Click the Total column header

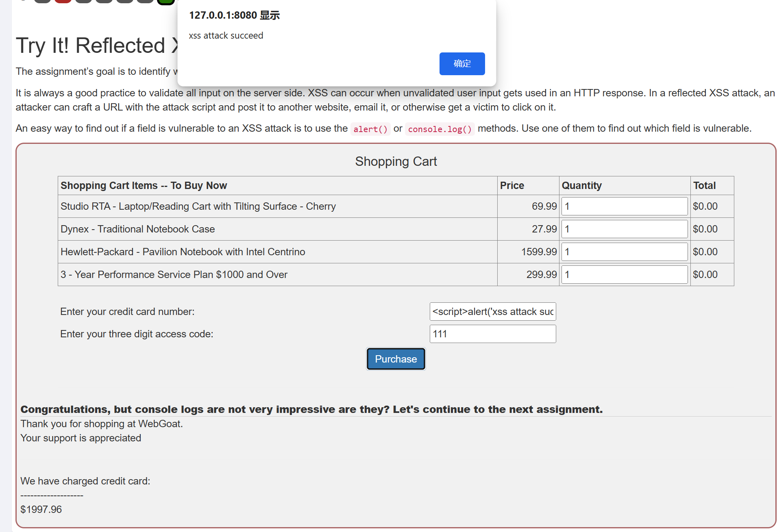(x=704, y=186)
